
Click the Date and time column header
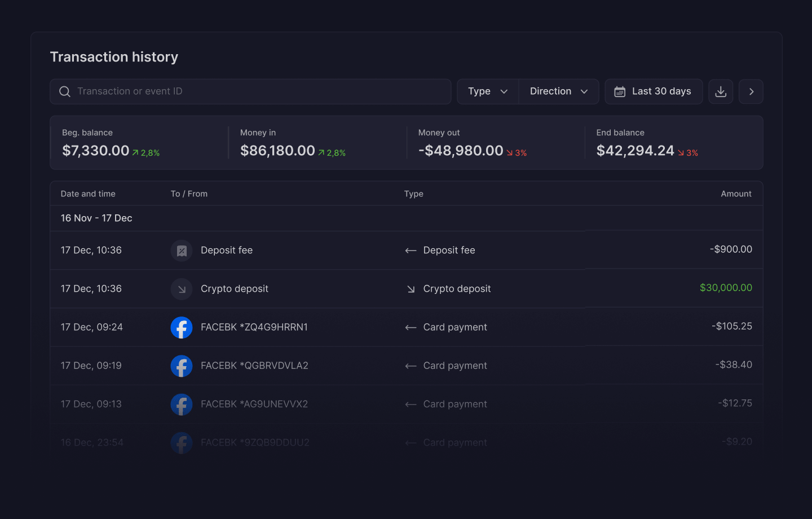tap(88, 193)
